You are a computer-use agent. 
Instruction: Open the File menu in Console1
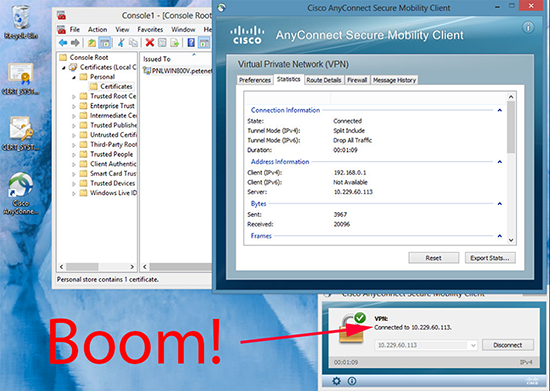click(x=75, y=29)
